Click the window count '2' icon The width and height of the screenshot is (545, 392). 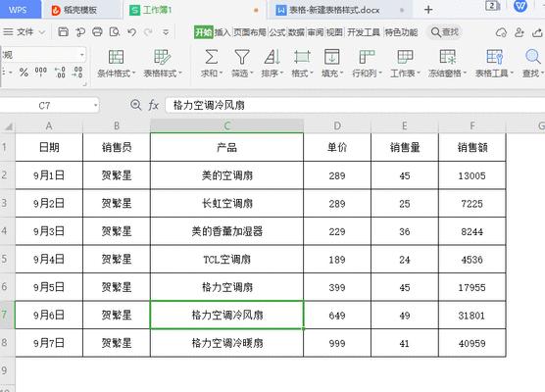click(x=492, y=6)
